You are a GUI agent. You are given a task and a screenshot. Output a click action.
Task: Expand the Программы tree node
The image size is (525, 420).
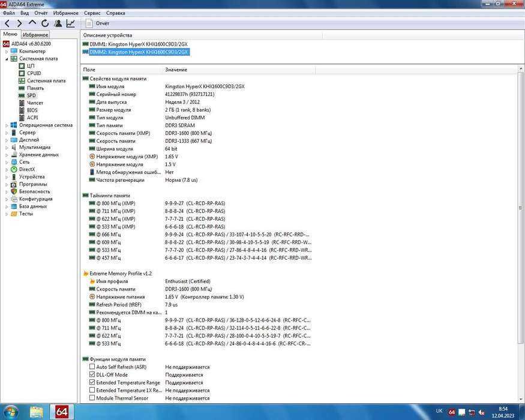[7, 184]
